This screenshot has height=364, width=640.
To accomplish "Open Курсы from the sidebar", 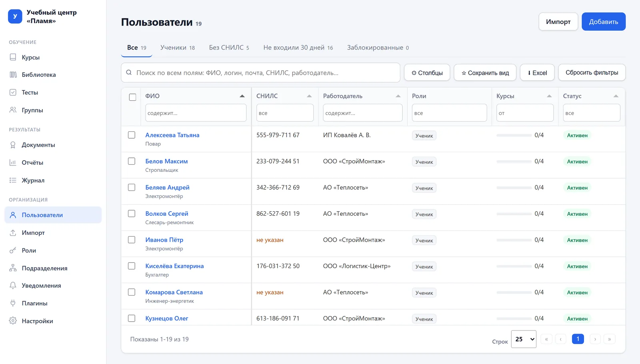I will coord(53,57).
